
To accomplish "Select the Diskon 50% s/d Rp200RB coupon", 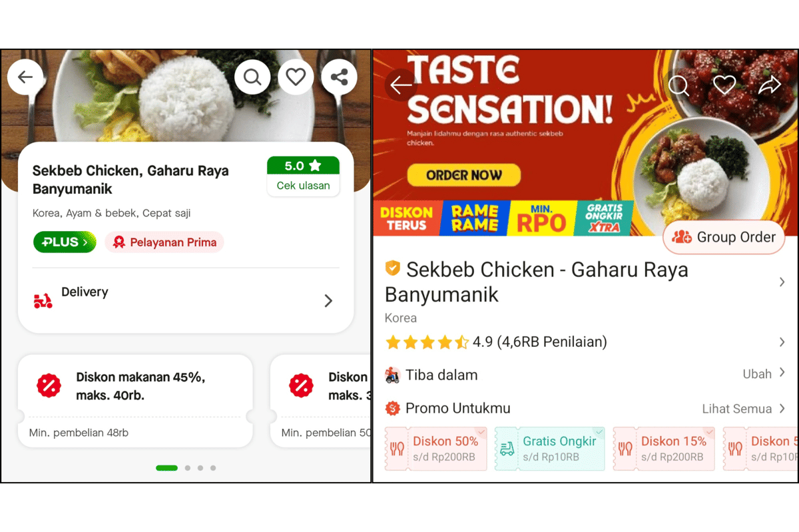I will [435, 448].
